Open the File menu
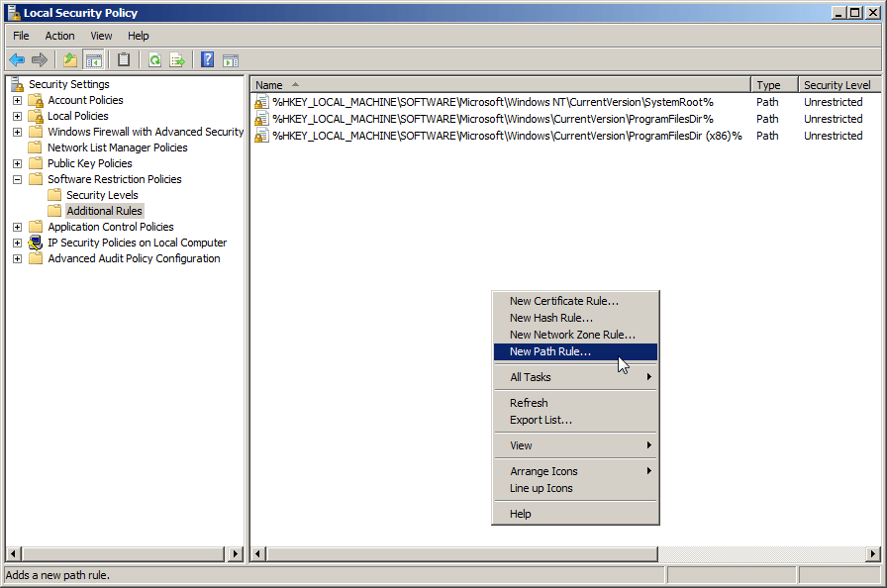Image resolution: width=887 pixels, height=588 pixels. (21, 36)
